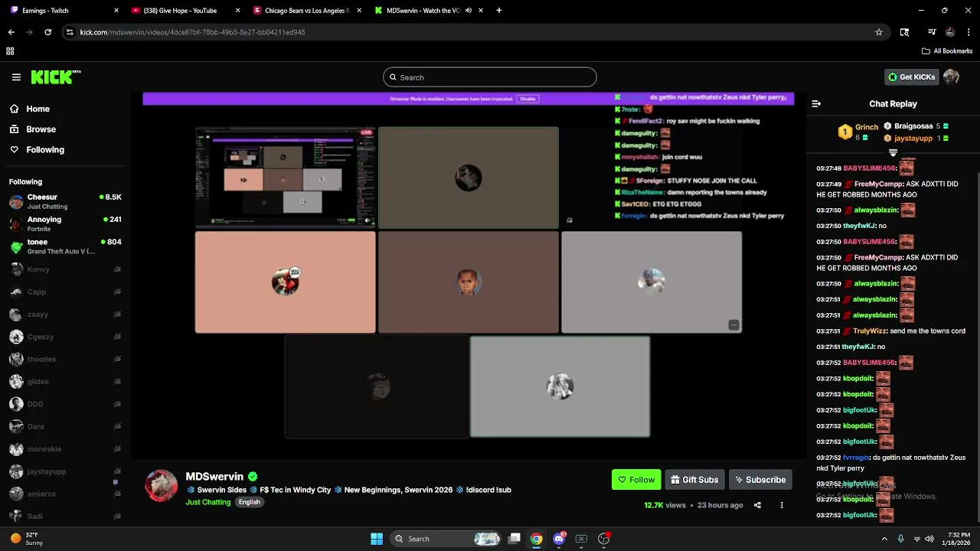Subscribe to MDSwervin

pyautogui.click(x=760, y=480)
